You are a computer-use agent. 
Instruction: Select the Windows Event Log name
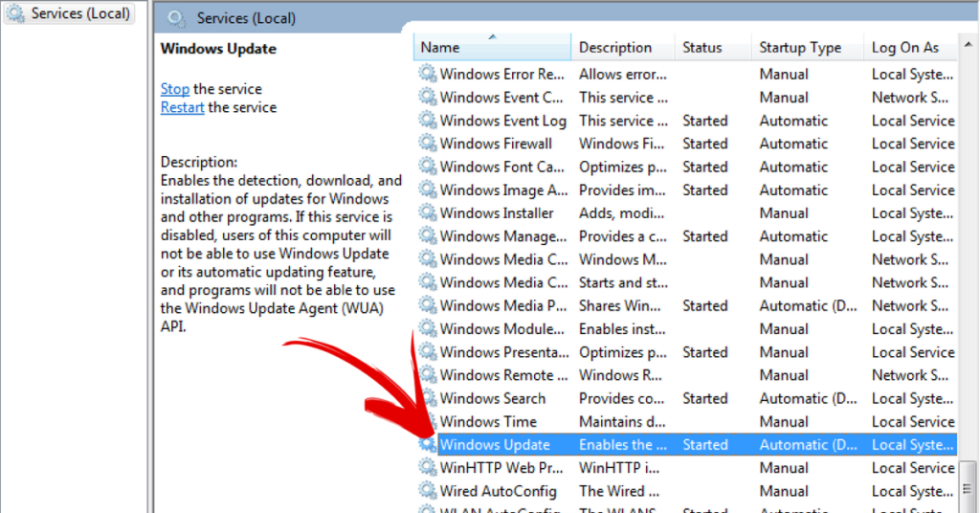click(x=503, y=121)
